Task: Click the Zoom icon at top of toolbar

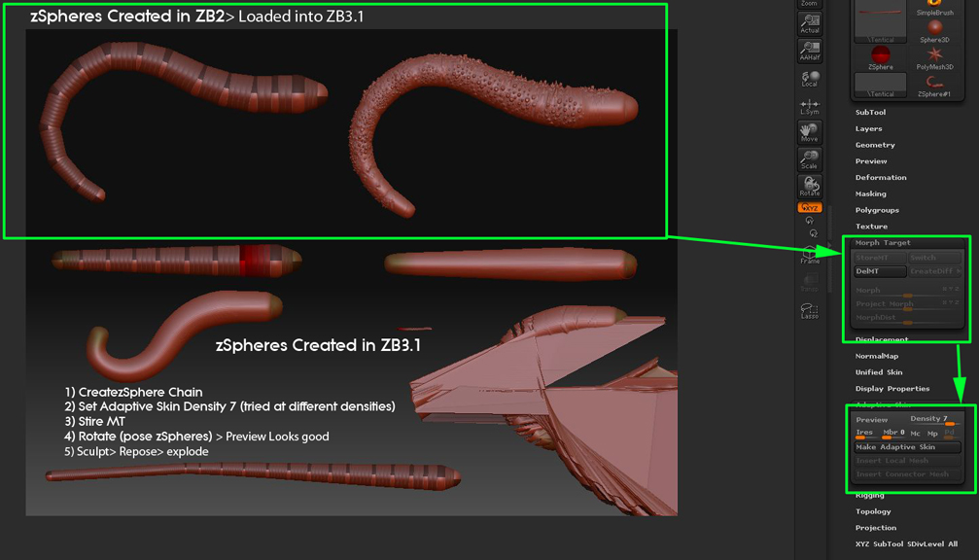Action: 810,4
